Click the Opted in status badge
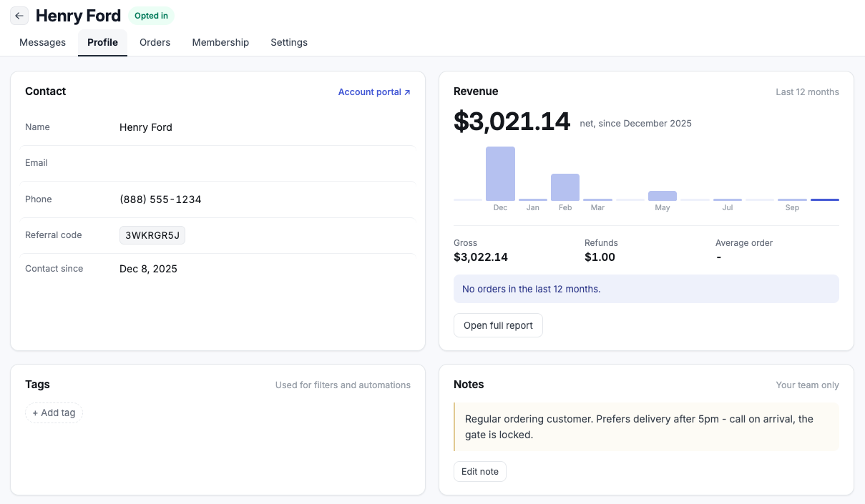 151,16
